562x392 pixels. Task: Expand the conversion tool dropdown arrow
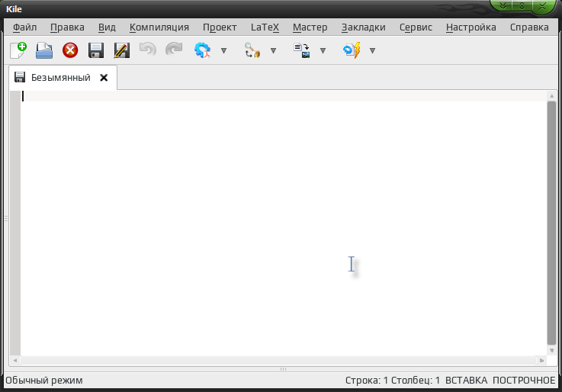coord(323,51)
